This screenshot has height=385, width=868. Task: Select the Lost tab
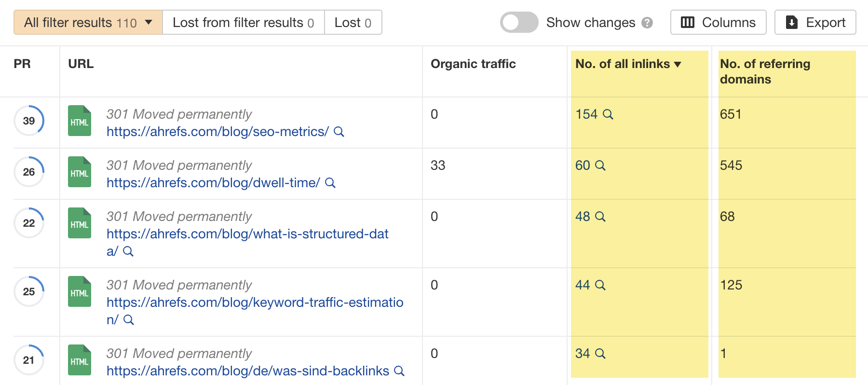coord(353,22)
